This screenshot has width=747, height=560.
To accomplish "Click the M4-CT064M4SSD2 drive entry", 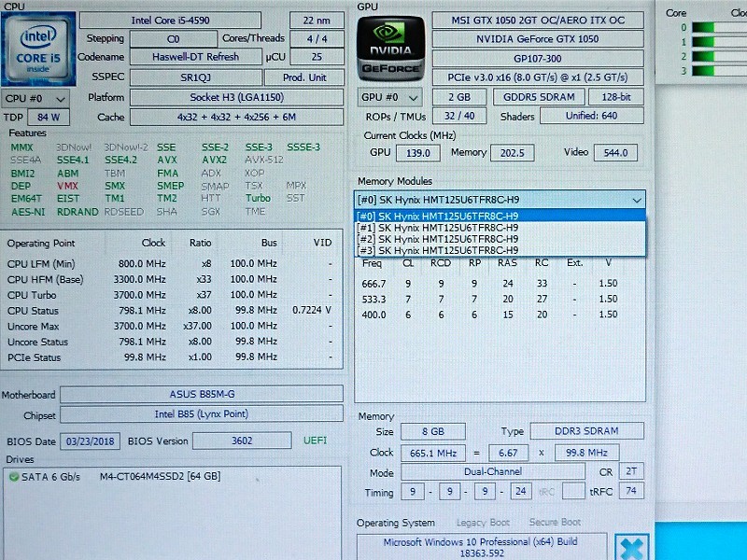I will pos(160,476).
